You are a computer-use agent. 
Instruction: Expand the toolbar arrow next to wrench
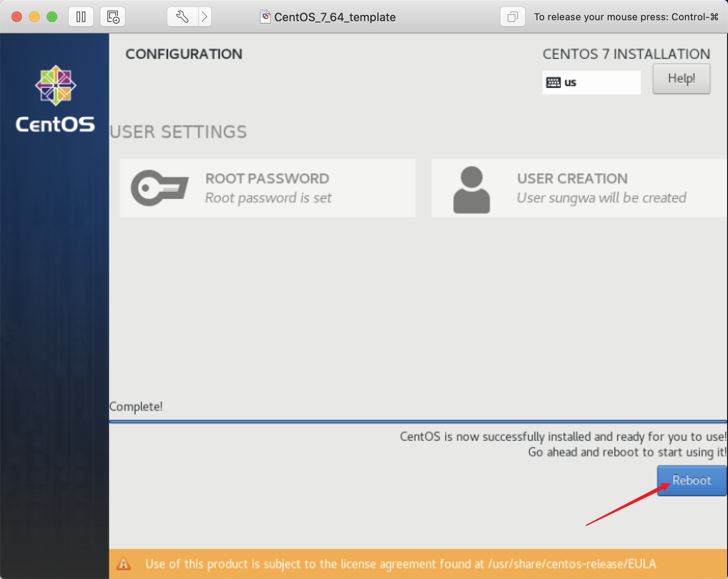click(x=205, y=17)
